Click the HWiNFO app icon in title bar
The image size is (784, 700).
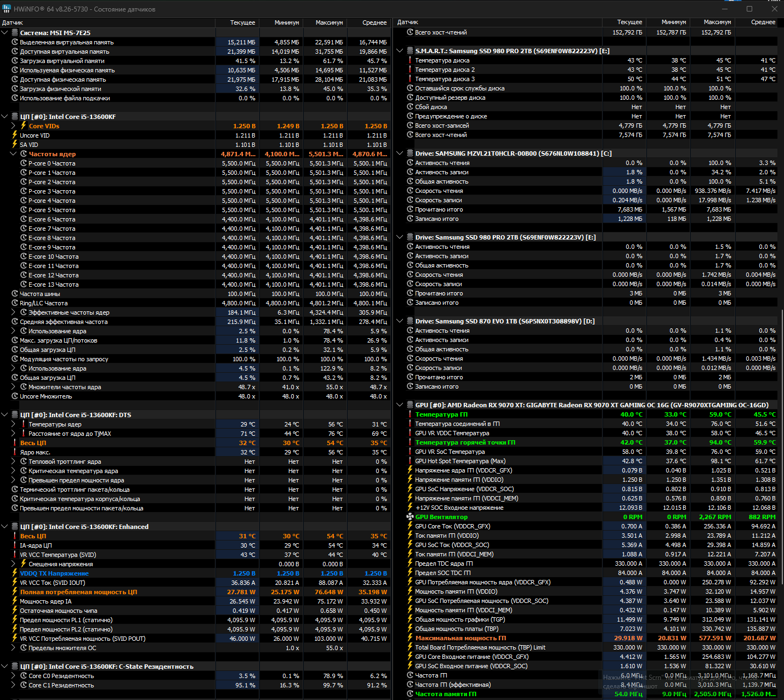coord(7,9)
